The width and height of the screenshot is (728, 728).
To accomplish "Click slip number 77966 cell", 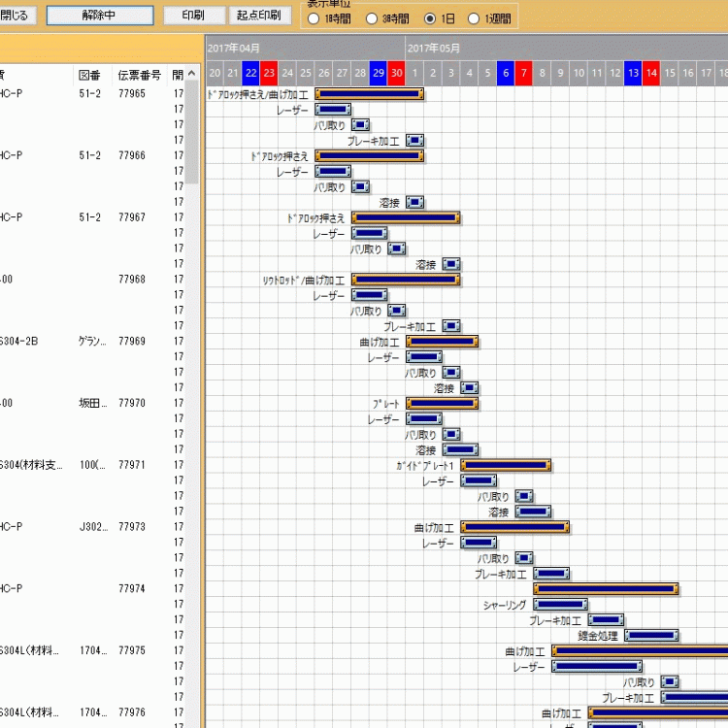I will click(x=132, y=155).
